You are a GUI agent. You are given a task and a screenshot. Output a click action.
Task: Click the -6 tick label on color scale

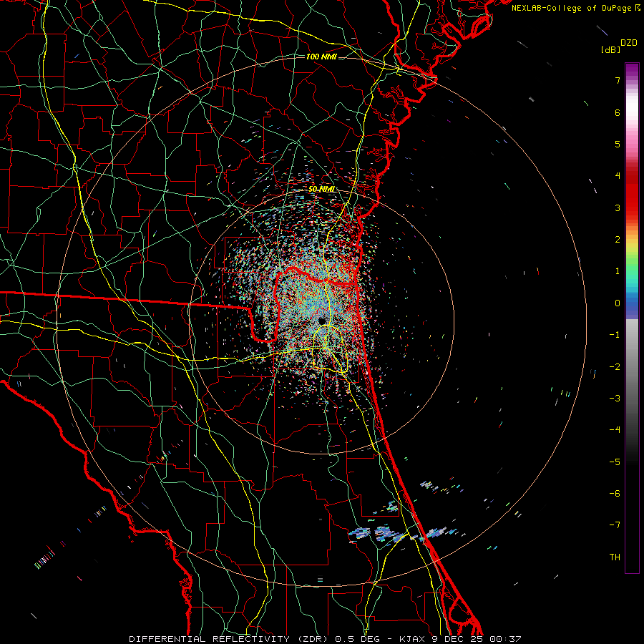tap(615, 494)
